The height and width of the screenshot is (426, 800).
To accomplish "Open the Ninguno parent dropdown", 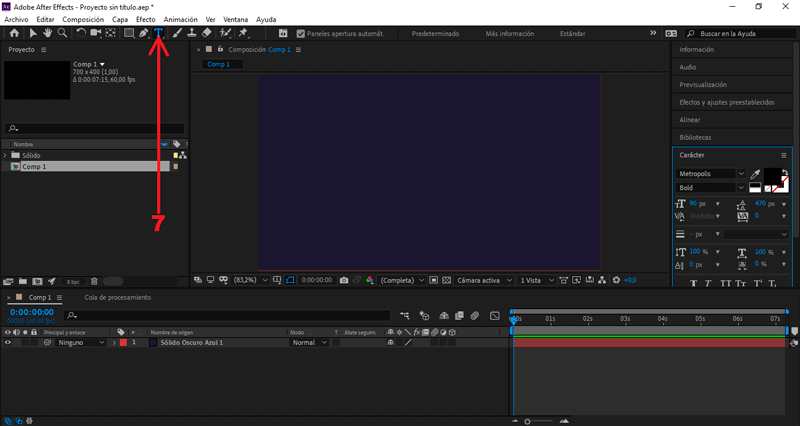I will click(x=81, y=343).
